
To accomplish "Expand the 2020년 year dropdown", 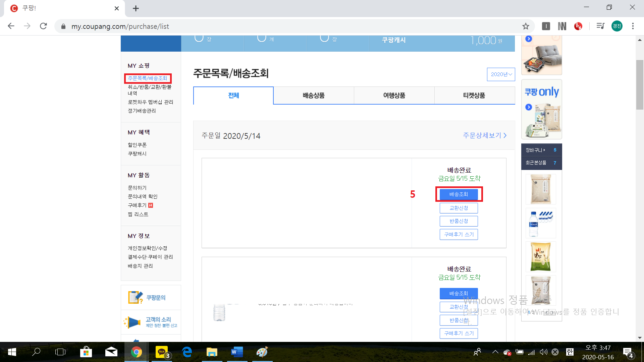I will click(x=501, y=74).
